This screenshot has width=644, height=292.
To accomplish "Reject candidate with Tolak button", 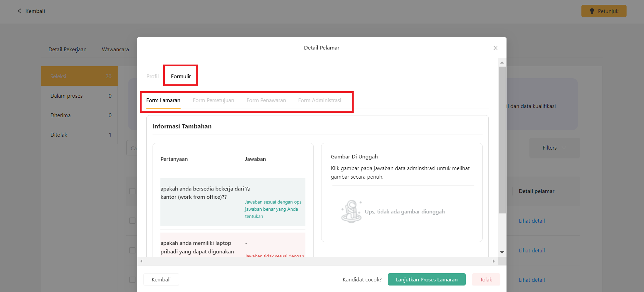I will [x=486, y=279].
